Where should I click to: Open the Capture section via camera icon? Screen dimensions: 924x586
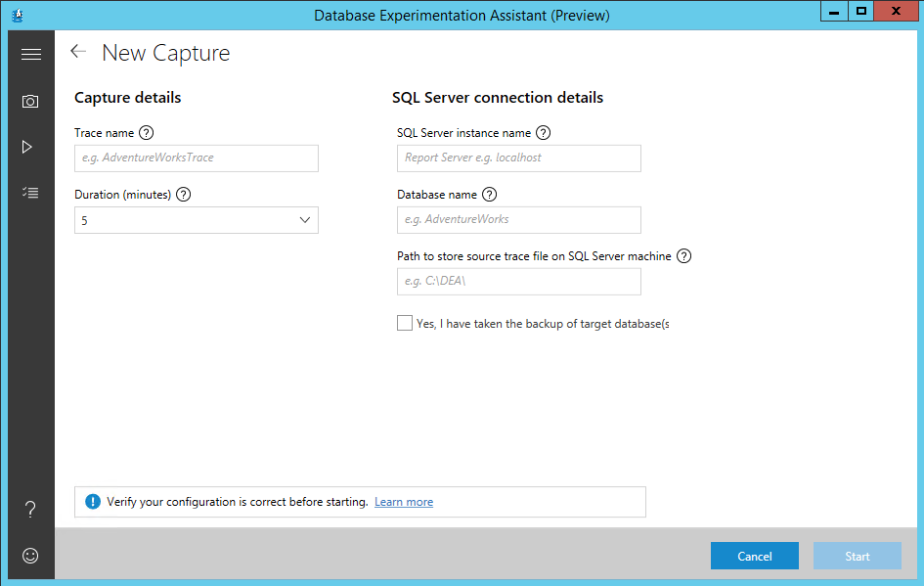click(30, 101)
